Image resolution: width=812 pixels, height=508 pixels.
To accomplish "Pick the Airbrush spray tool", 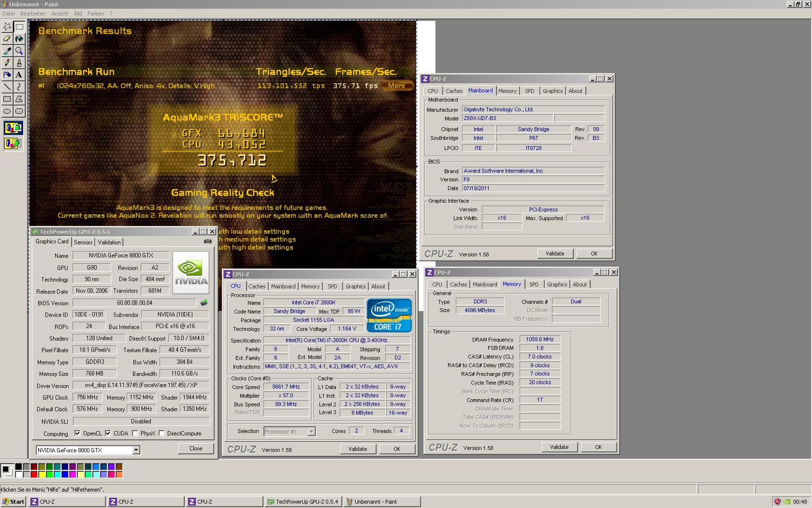I will [7, 75].
